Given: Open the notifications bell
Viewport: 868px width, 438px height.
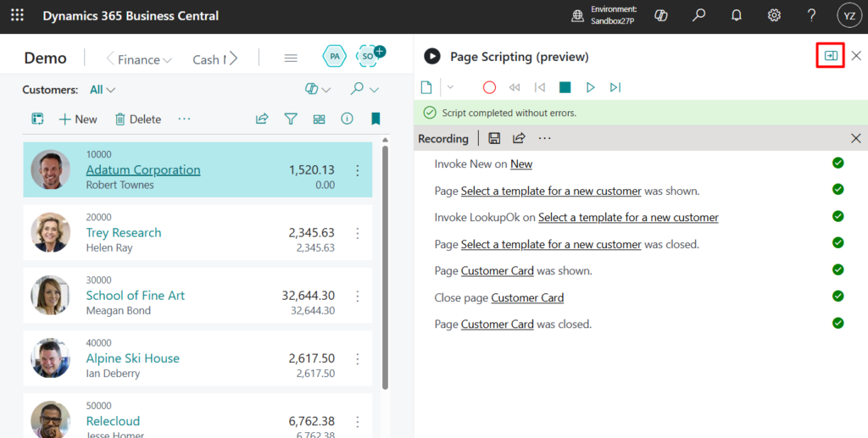Looking at the screenshot, I should pyautogui.click(x=737, y=15).
